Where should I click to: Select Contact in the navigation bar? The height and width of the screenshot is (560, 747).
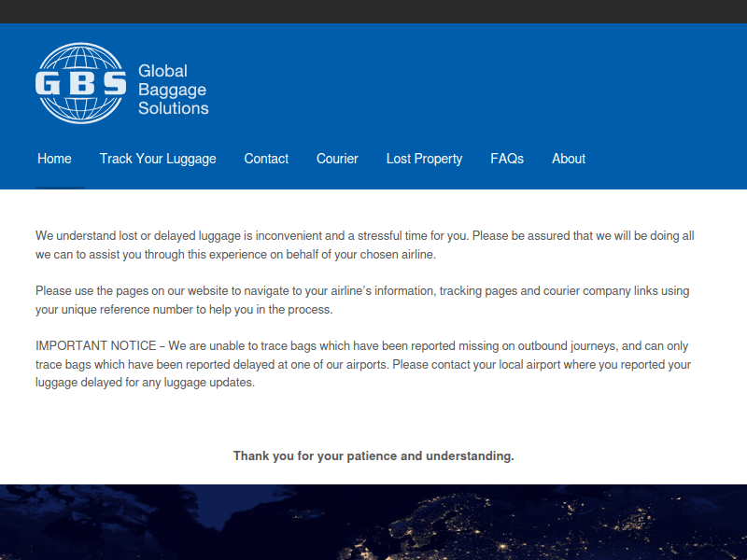click(266, 159)
